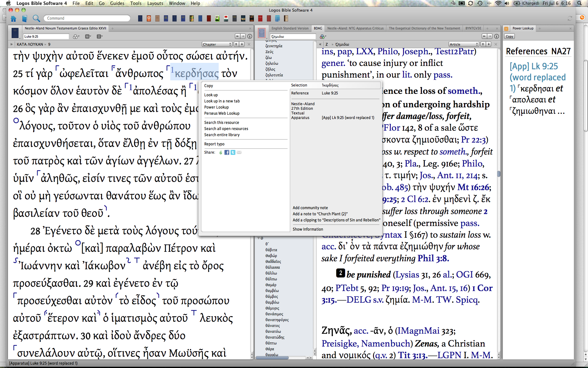The height and width of the screenshot is (368, 588).
Task: Click the Command input box
Action: click(87, 18)
